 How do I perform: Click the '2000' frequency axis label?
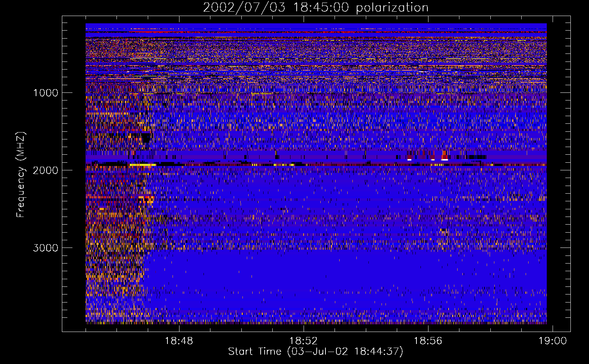[46, 170]
